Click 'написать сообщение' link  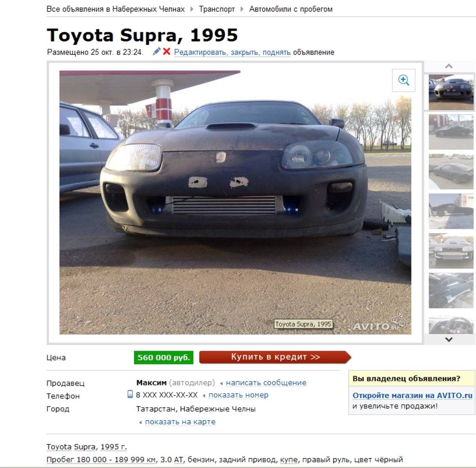pyautogui.click(x=266, y=382)
